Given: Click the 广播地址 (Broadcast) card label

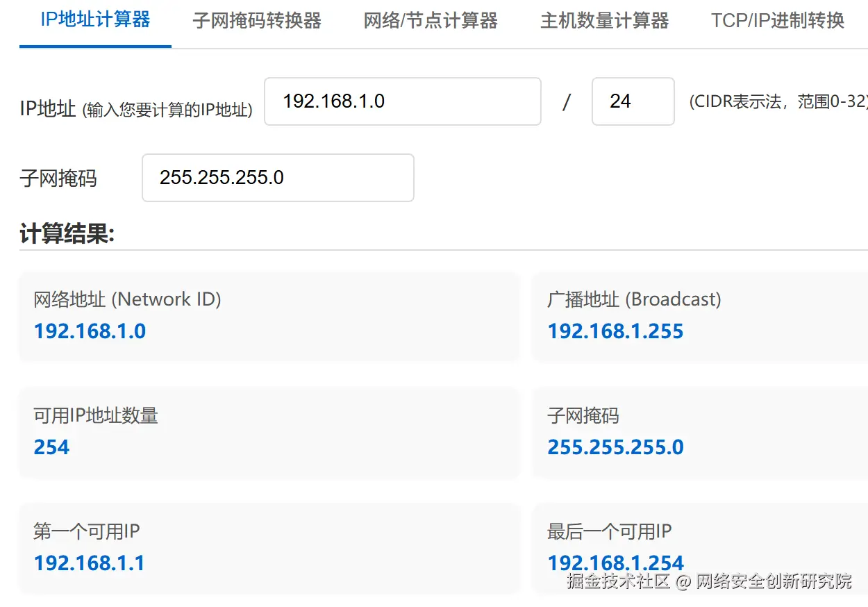Looking at the screenshot, I should click(x=634, y=299).
